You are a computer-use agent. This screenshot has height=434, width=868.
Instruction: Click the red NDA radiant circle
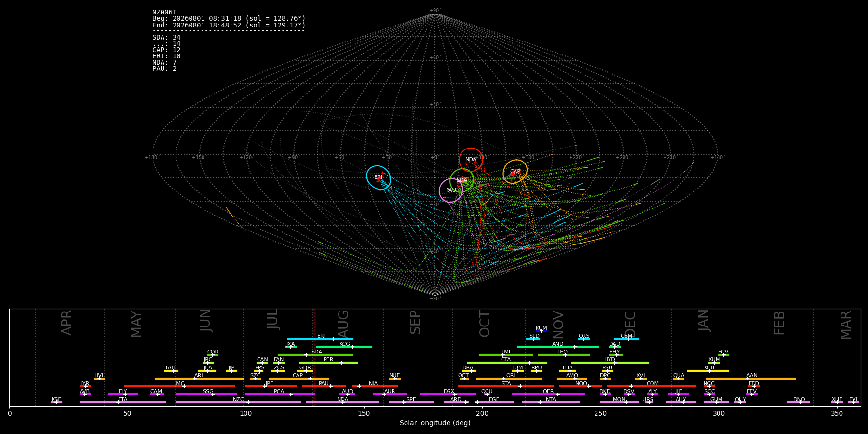pyautogui.click(x=471, y=160)
